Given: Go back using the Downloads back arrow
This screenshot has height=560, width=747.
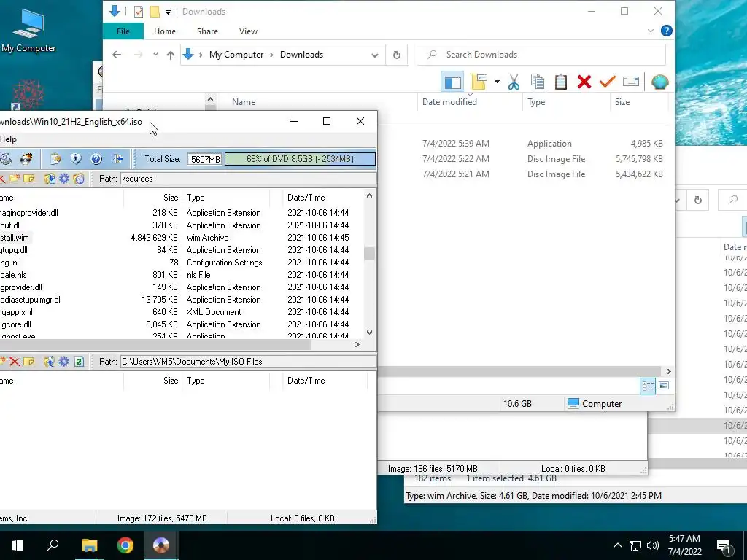Looking at the screenshot, I should point(117,55).
